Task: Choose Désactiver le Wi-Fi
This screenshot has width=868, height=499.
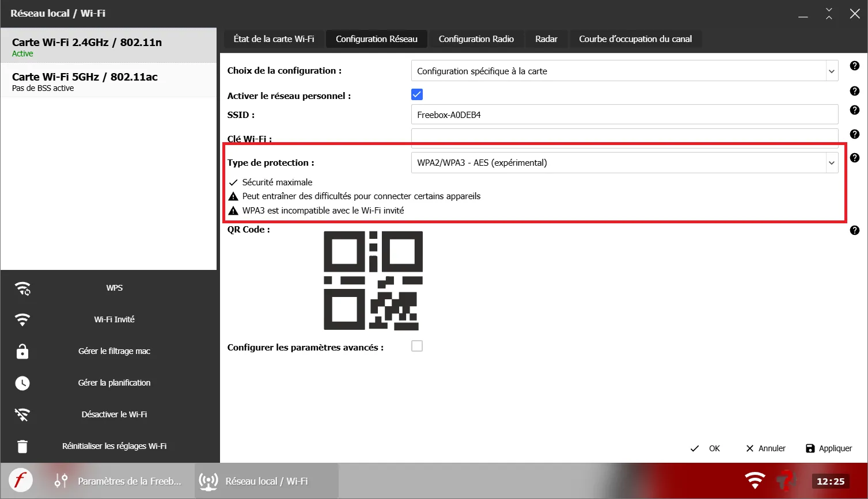Action: pos(109,415)
